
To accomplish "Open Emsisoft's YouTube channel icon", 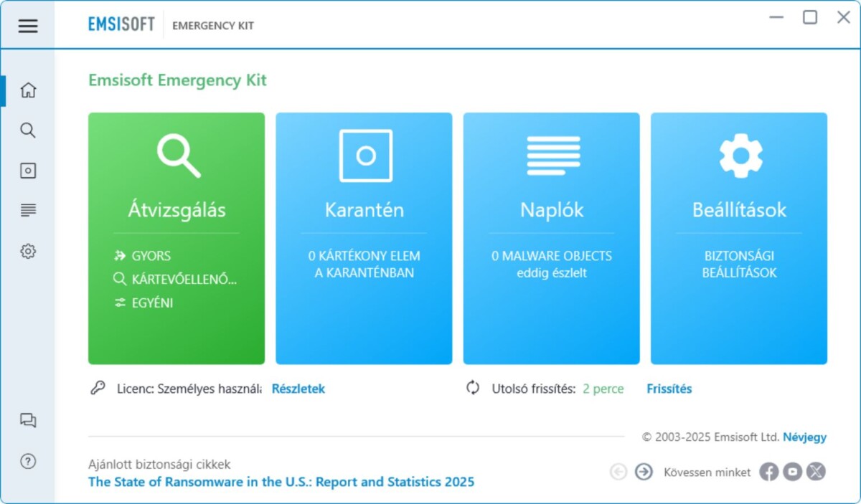I will point(792,472).
